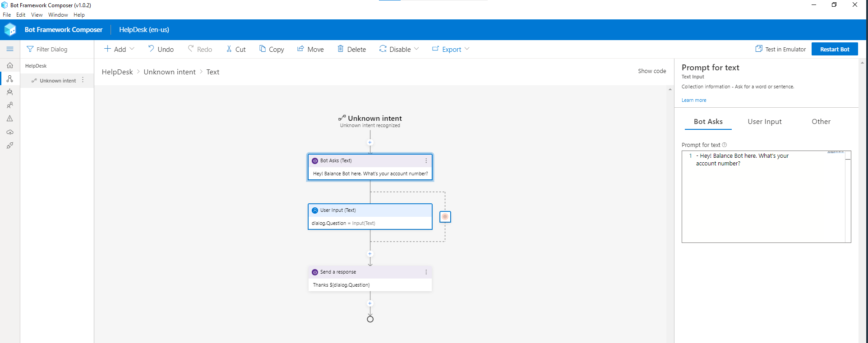This screenshot has height=343, width=868.
Task: Add action below User Input node
Action: [x=370, y=254]
